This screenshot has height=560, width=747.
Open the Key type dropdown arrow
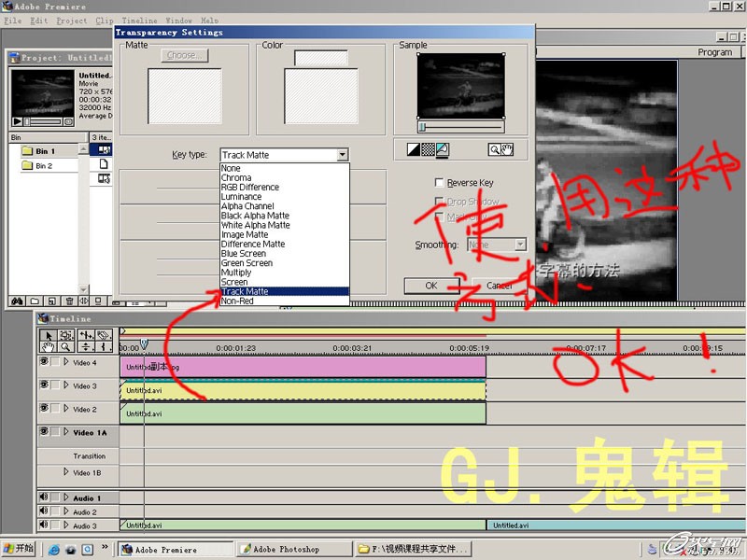pos(342,155)
